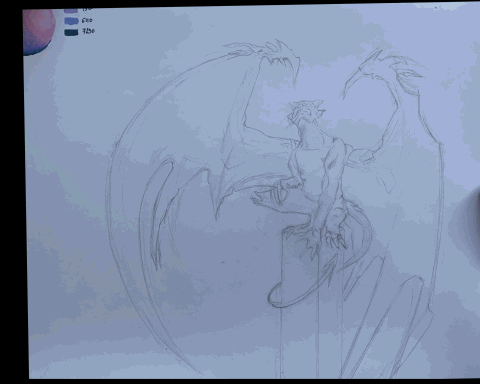Click the dark teal color swatch

[71, 32]
